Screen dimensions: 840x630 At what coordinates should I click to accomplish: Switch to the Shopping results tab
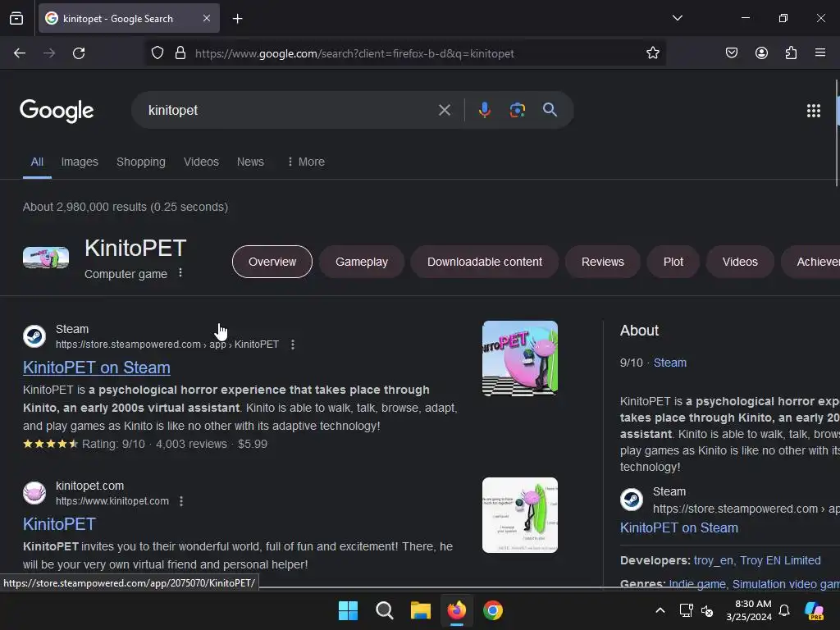pos(141,162)
